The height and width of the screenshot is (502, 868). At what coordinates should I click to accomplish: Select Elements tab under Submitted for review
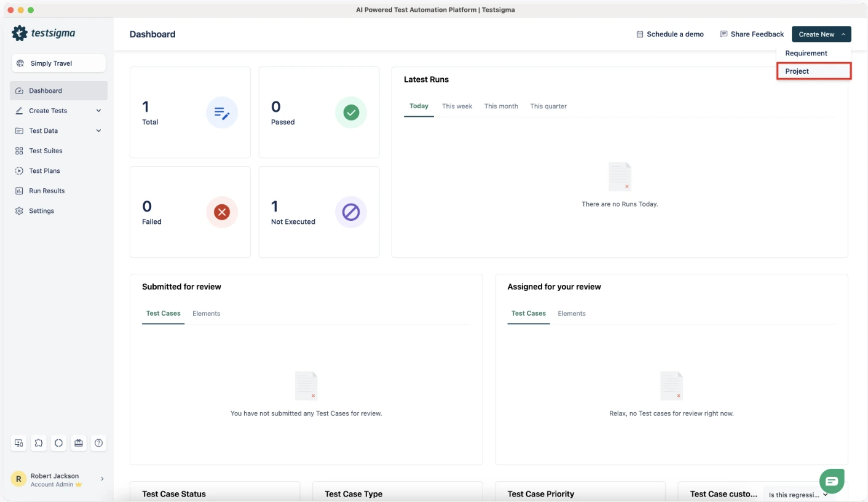tap(206, 314)
